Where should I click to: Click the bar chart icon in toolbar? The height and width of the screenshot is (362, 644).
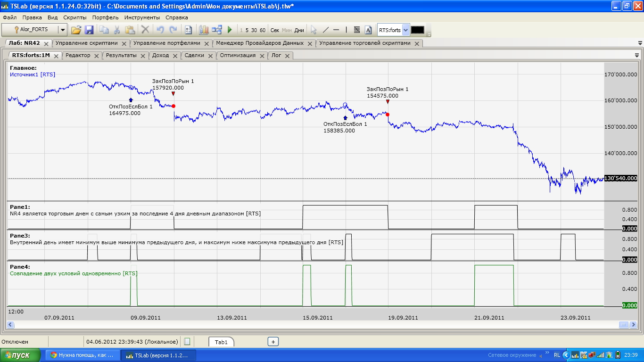pos(204,30)
